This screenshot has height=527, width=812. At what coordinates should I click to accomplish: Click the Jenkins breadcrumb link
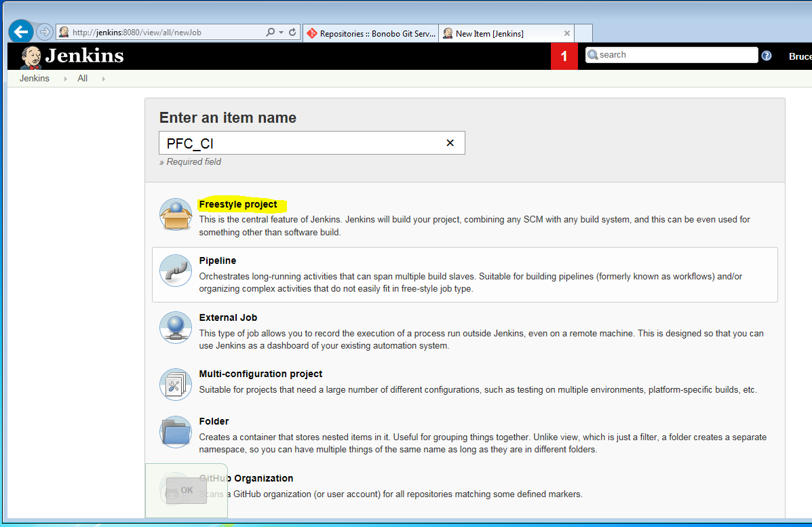(x=34, y=78)
